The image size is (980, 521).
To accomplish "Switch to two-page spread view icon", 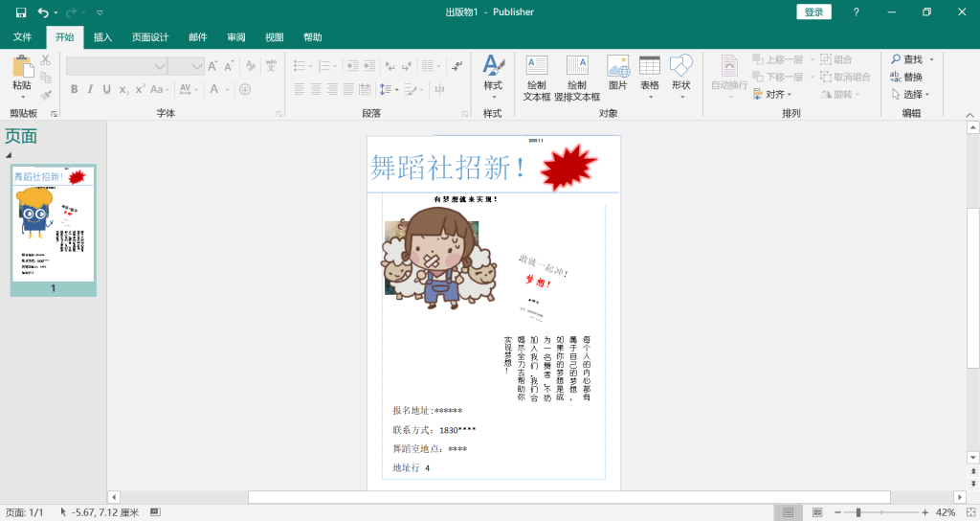I will [817, 512].
